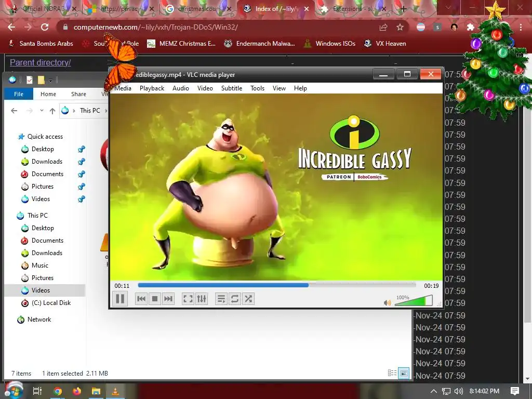Open Music under This PC

39,265
